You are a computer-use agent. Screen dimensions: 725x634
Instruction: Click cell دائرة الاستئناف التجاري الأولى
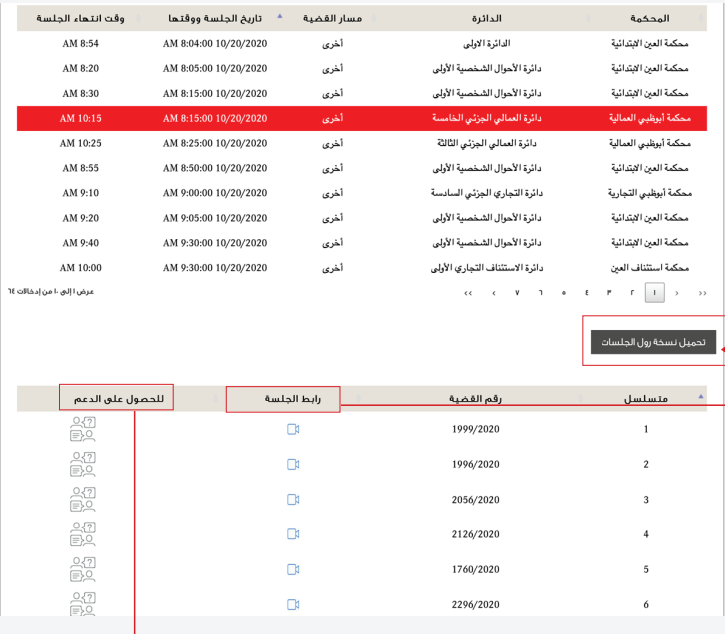pyautogui.click(x=487, y=268)
